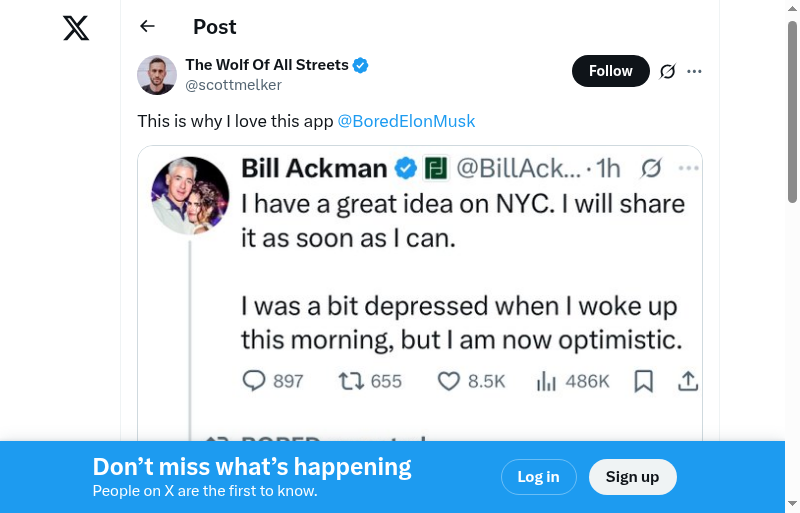This screenshot has width=800, height=513.
Task: Click the Log in button
Action: click(538, 477)
